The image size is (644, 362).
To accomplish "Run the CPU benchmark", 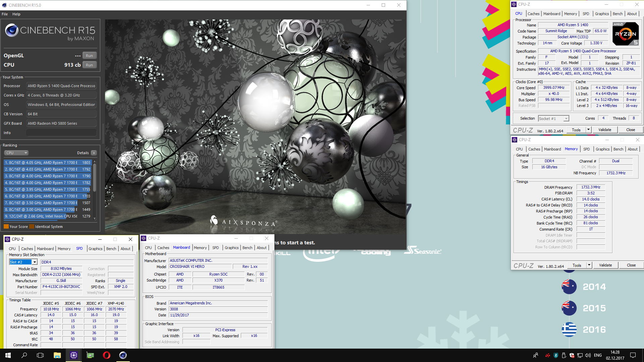I will (89, 65).
